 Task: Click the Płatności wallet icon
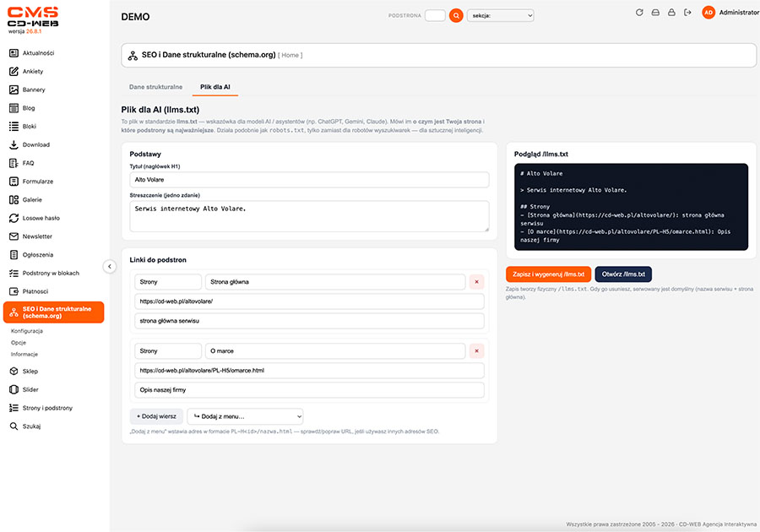tap(14, 291)
